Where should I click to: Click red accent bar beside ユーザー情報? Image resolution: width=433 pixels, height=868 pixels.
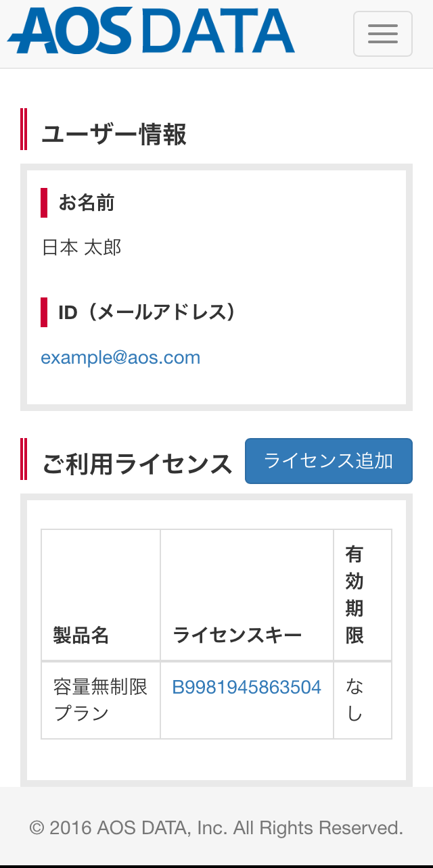(x=24, y=128)
